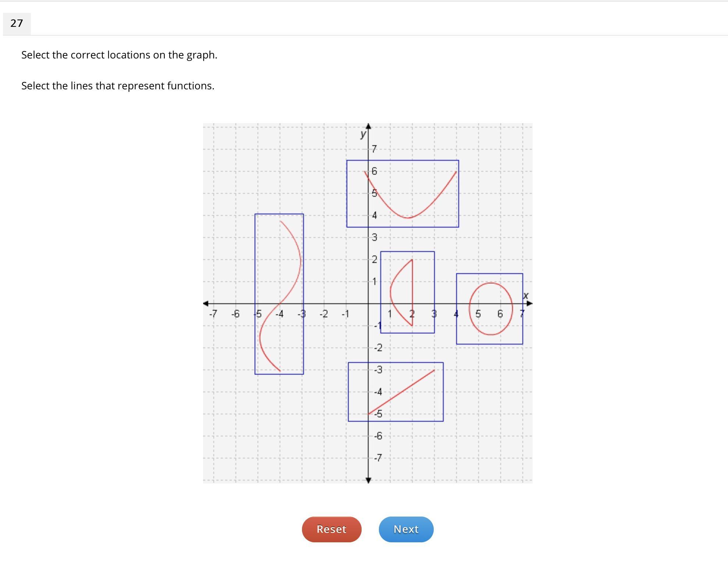728x564 pixels.
Task: Select the S-shaped curve box
Action: (279, 294)
